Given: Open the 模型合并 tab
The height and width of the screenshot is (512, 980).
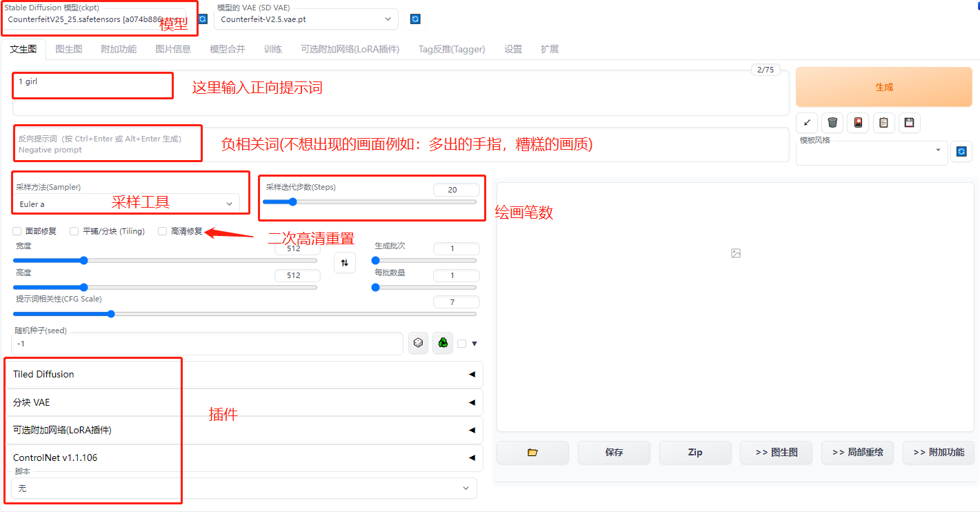Looking at the screenshot, I should click(x=228, y=49).
